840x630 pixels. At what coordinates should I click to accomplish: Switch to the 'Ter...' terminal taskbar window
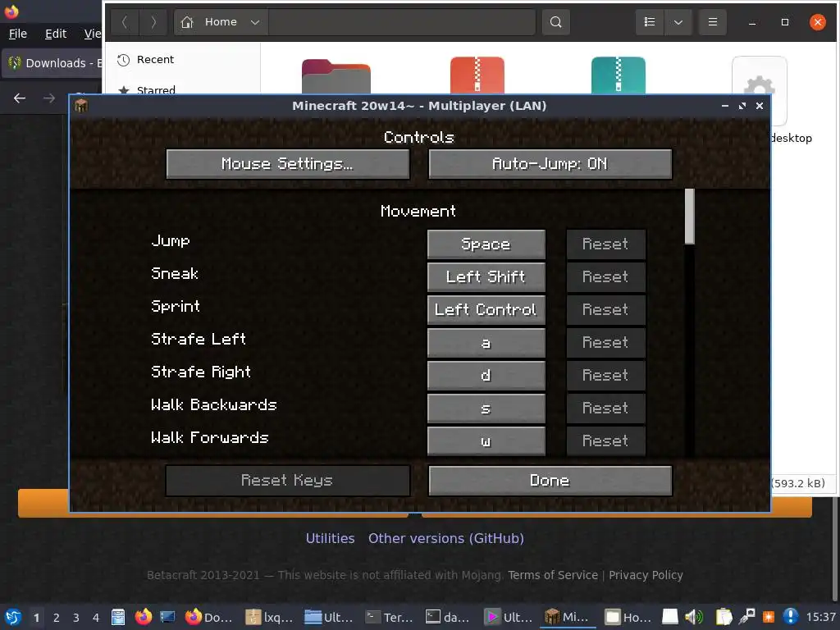[x=390, y=617]
